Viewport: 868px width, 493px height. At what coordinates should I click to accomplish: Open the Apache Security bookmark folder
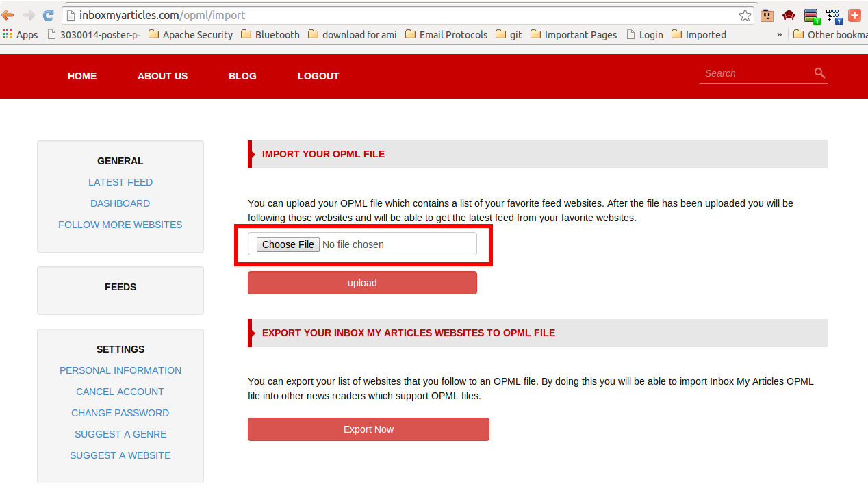tap(190, 34)
